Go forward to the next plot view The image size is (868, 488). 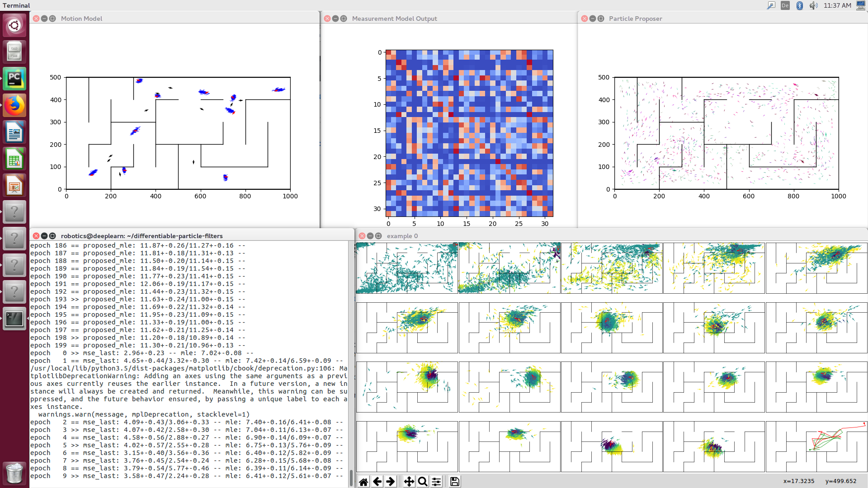[x=391, y=482]
